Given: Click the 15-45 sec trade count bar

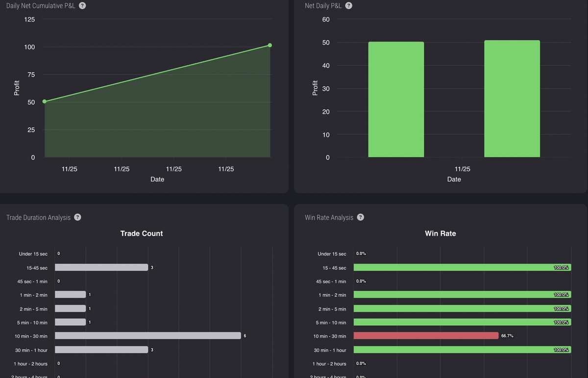Looking at the screenshot, I should click(101, 267).
